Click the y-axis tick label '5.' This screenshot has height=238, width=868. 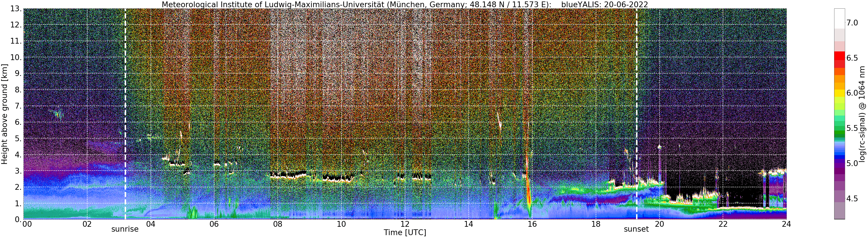18,138
